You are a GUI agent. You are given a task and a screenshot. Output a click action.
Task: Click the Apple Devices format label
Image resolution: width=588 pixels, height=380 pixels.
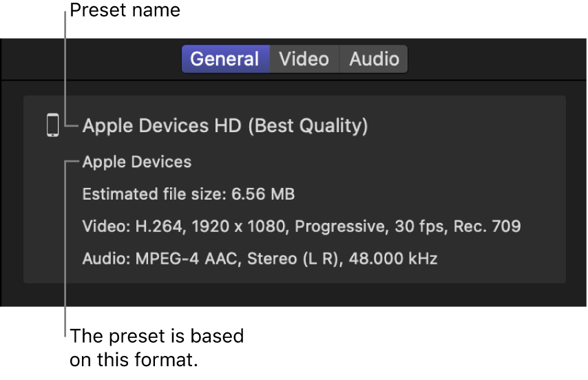137,162
